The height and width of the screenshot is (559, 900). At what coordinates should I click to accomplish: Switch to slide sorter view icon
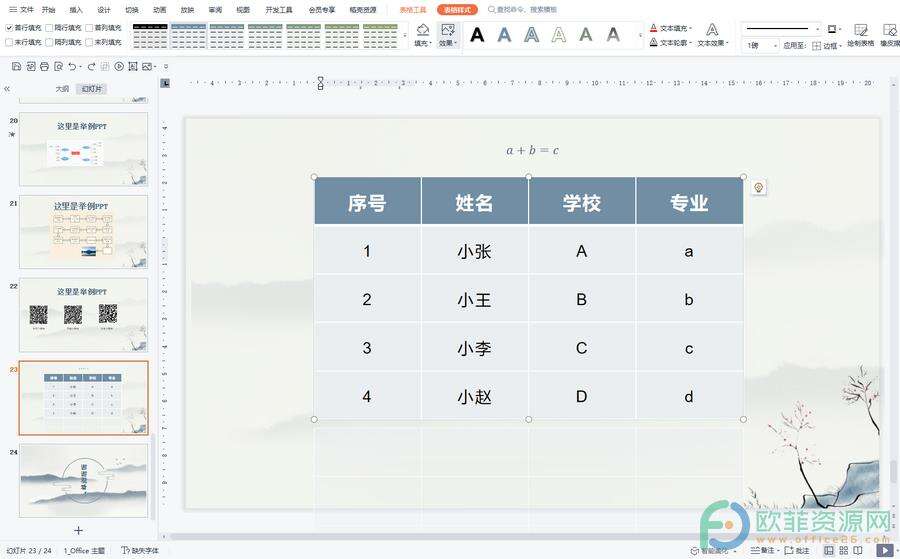coord(844,550)
